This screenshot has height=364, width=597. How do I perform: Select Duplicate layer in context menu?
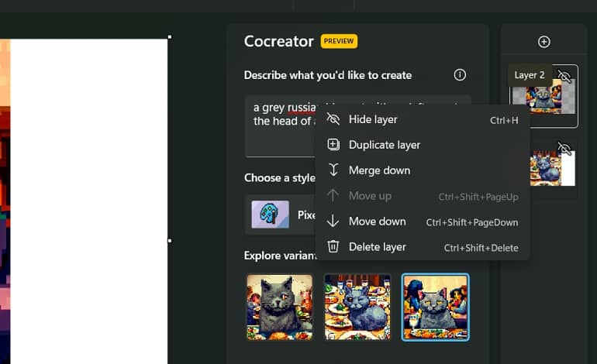pyautogui.click(x=423, y=145)
